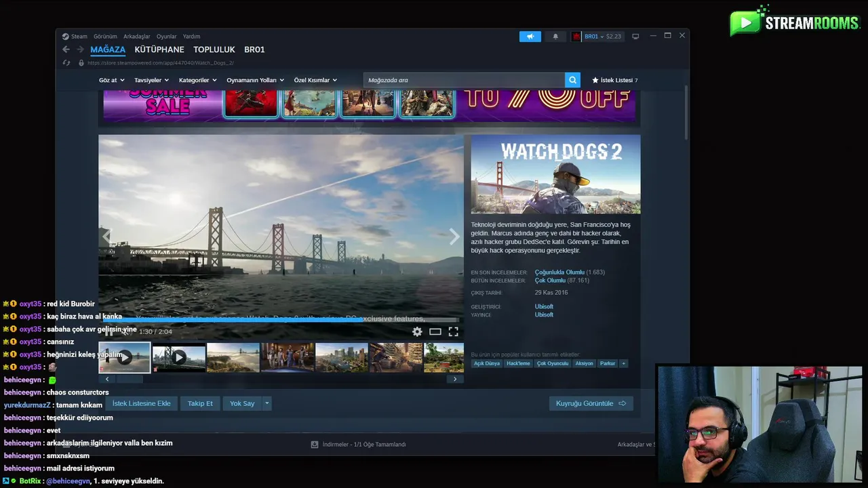
Task: Click the BR01 profile avatar
Action: 576,37
